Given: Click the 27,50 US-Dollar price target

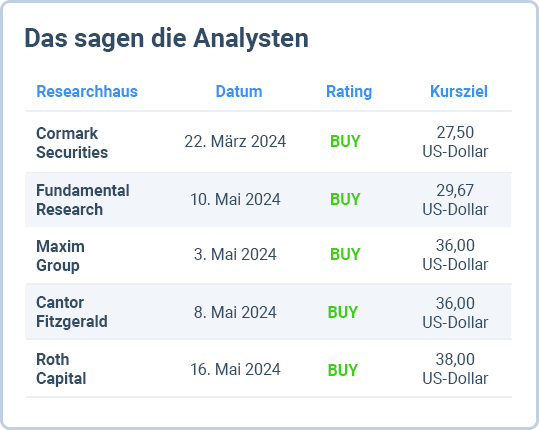Looking at the screenshot, I should point(455,142).
